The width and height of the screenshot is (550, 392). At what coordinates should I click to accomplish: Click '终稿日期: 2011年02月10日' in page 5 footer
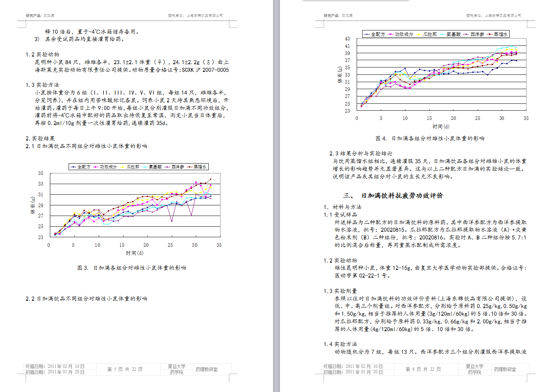pyautogui.click(x=55, y=366)
